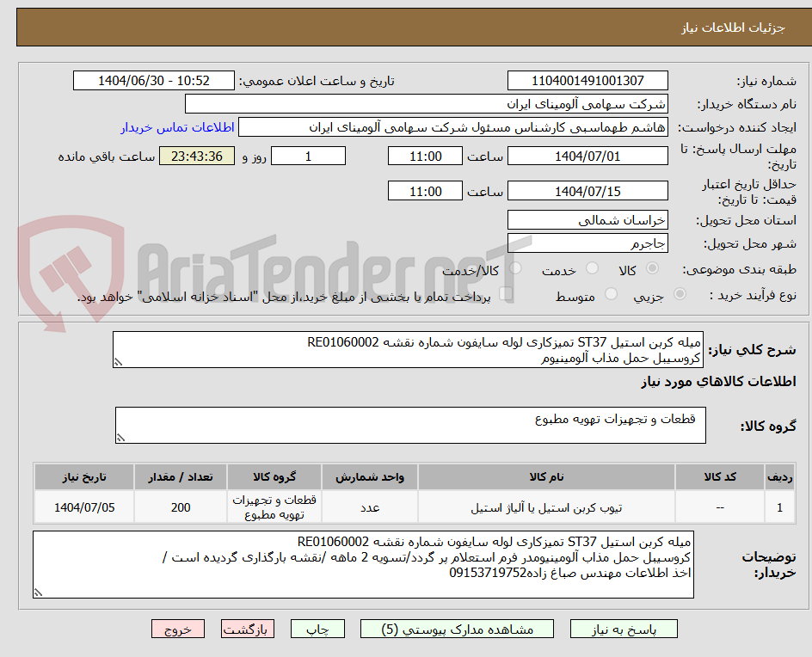This screenshot has height=657, width=812.
Task: Click the announcement date field 1404/06/30
Action: pyautogui.click(x=153, y=81)
